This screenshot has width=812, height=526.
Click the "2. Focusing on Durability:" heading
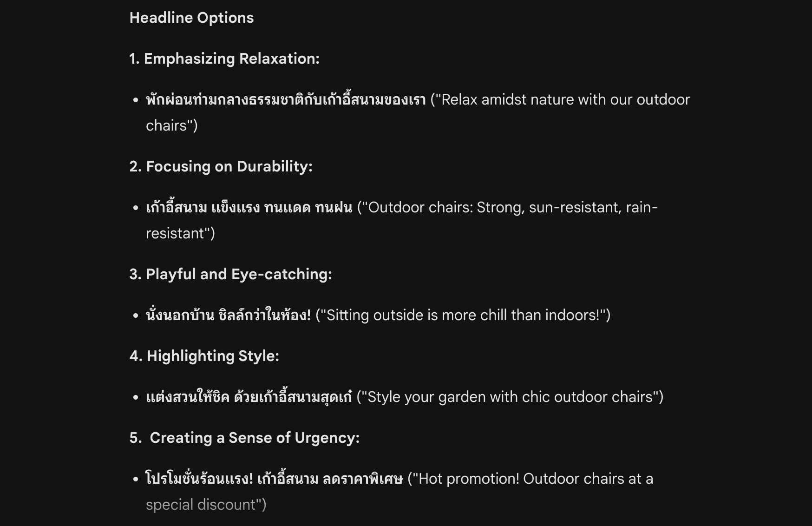click(221, 166)
